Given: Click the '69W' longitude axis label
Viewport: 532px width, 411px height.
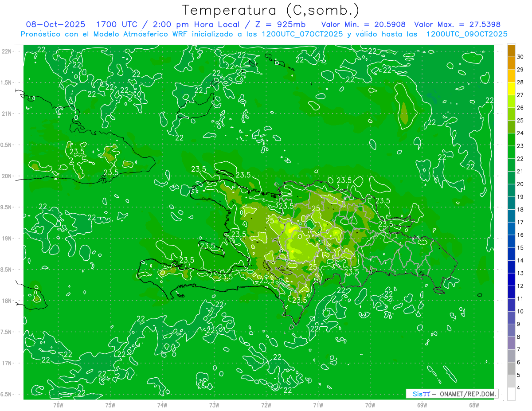Looking at the screenshot, I should pyautogui.click(x=422, y=405).
